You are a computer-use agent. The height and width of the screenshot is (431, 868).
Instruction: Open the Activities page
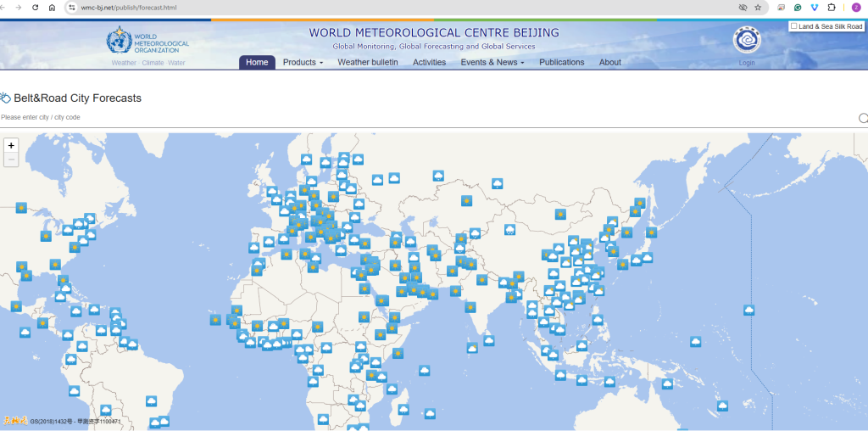(x=429, y=62)
